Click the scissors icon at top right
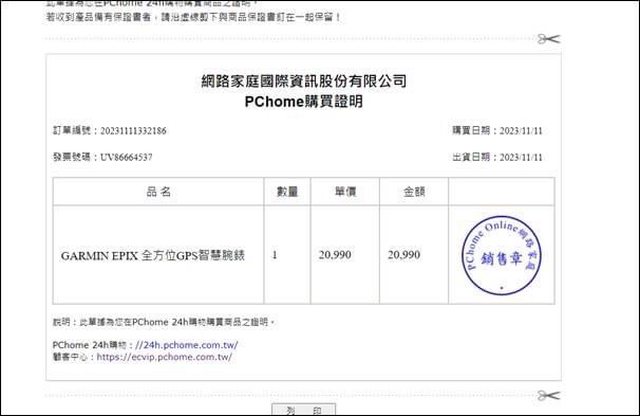640x416 pixels. (x=547, y=39)
